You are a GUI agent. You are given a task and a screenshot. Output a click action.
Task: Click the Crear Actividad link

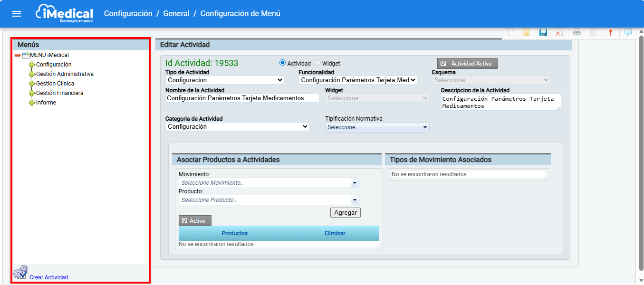[x=48, y=277]
